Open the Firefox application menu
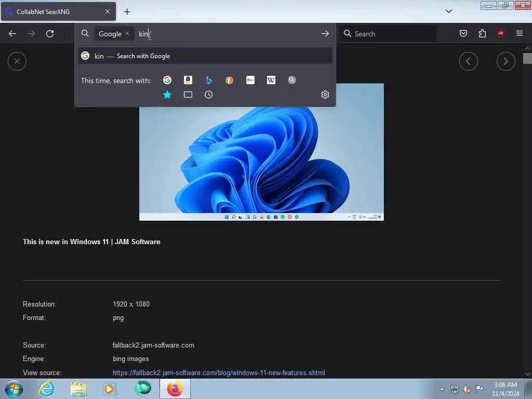Viewport: 532px width, 399px height. pos(520,33)
